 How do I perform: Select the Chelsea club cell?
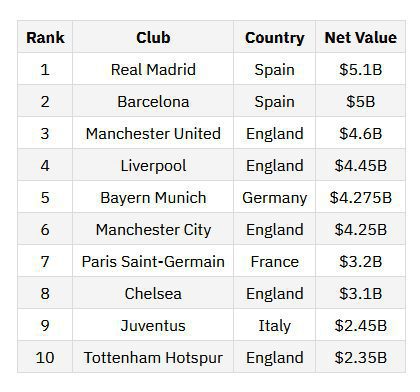[x=153, y=293]
